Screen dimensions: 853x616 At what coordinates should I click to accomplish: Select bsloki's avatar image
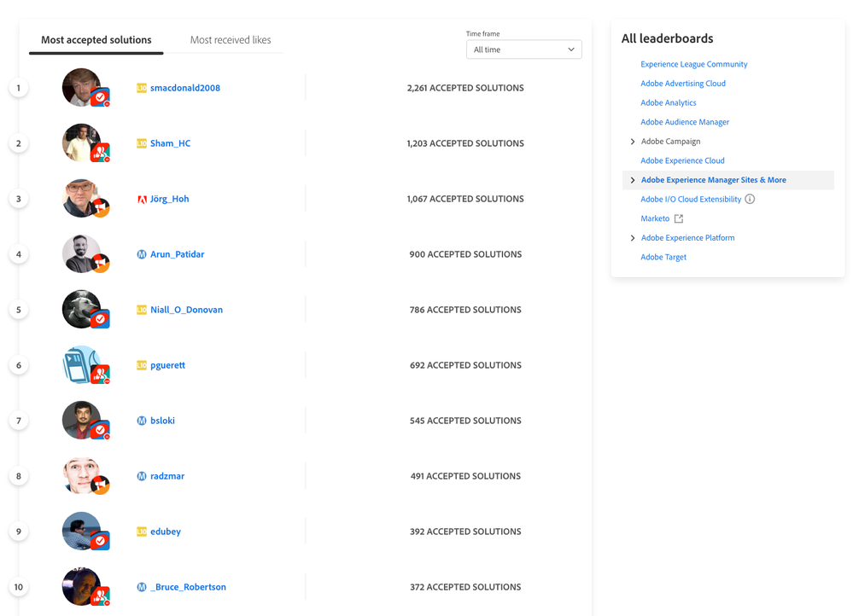point(81,420)
